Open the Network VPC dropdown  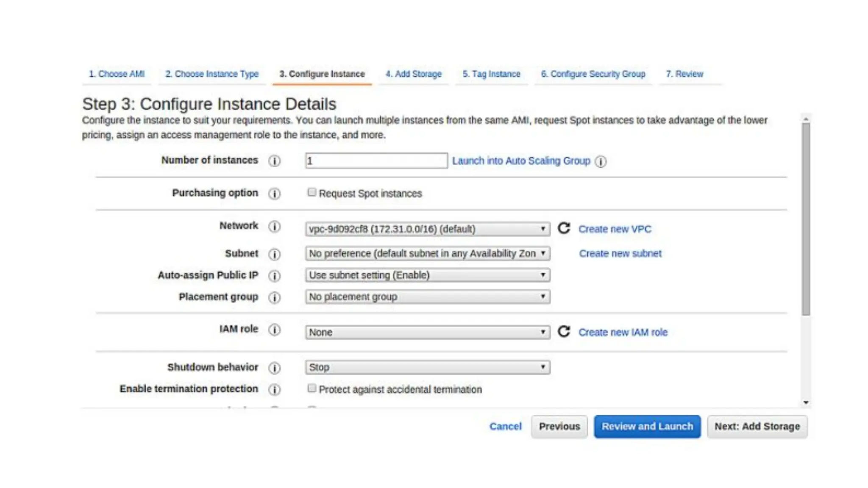click(427, 229)
